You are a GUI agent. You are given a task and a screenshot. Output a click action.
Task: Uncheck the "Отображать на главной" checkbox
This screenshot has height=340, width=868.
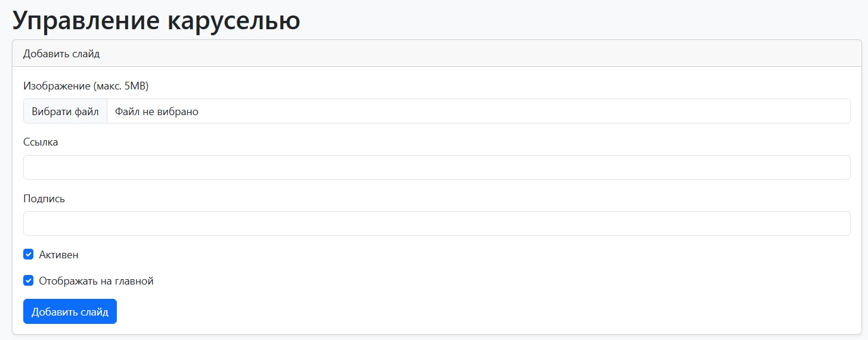coord(28,281)
